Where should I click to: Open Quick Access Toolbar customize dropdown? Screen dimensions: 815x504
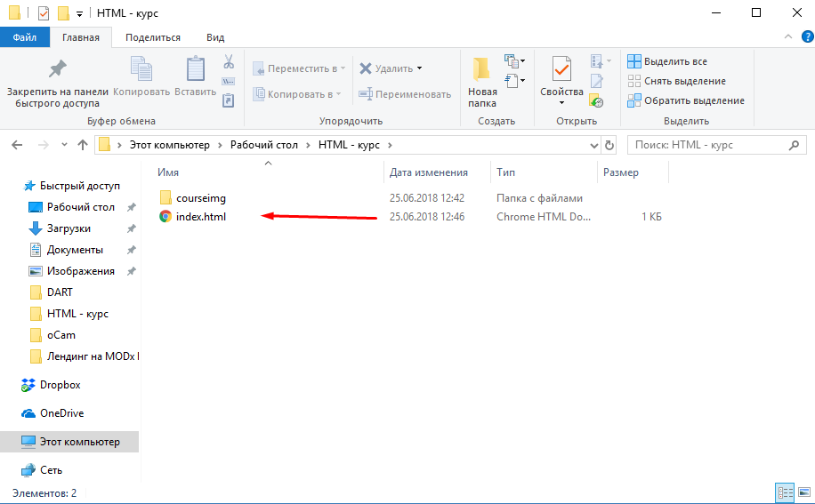pyautogui.click(x=79, y=14)
